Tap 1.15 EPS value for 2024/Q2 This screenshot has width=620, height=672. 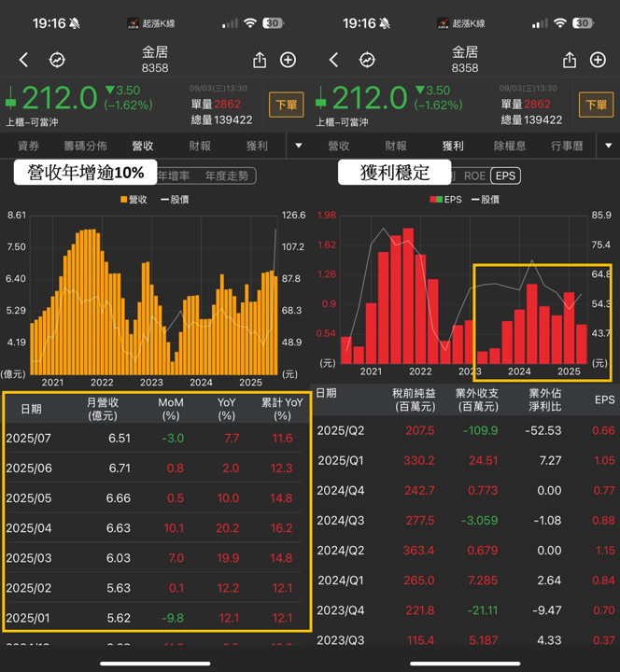click(x=605, y=551)
